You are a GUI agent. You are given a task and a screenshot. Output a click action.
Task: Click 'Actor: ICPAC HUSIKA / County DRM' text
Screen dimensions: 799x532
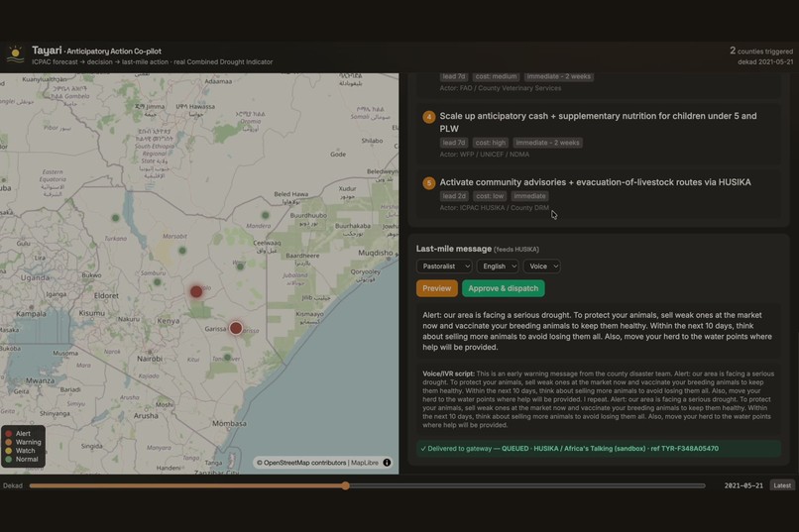pyautogui.click(x=495, y=208)
